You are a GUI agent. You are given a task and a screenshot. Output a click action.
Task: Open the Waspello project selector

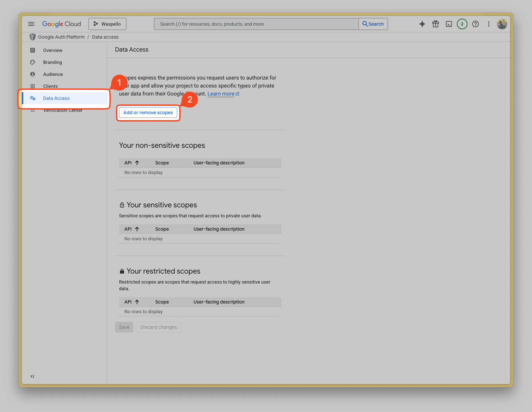click(107, 24)
